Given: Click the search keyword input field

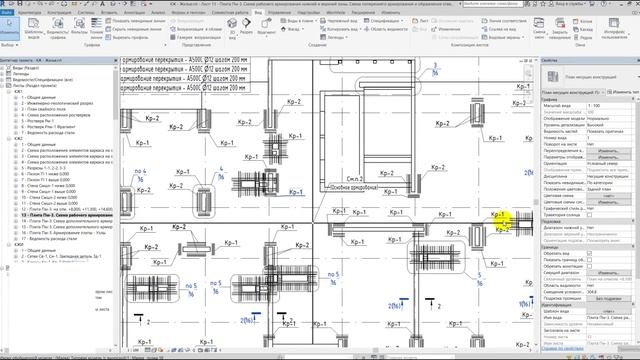Looking at the screenshot, I should pos(492,4).
